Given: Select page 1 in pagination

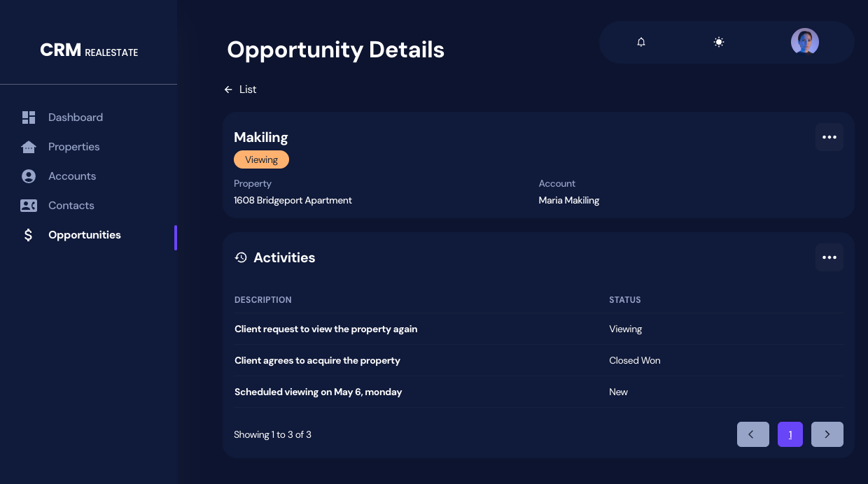Looking at the screenshot, I should point(790,434).
